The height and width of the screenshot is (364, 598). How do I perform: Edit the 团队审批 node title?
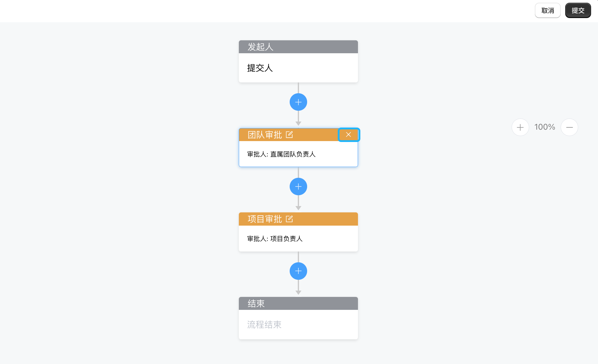coord(289,135)
